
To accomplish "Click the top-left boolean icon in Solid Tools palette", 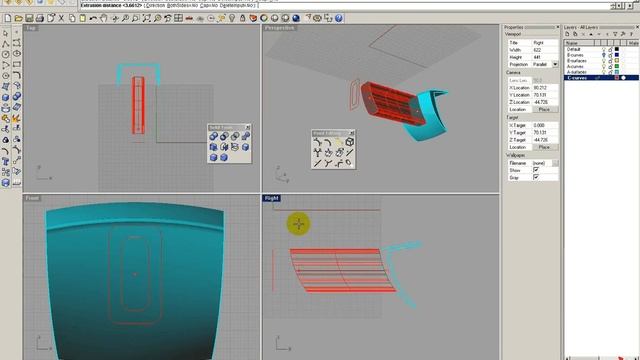I will coord(213,136).
